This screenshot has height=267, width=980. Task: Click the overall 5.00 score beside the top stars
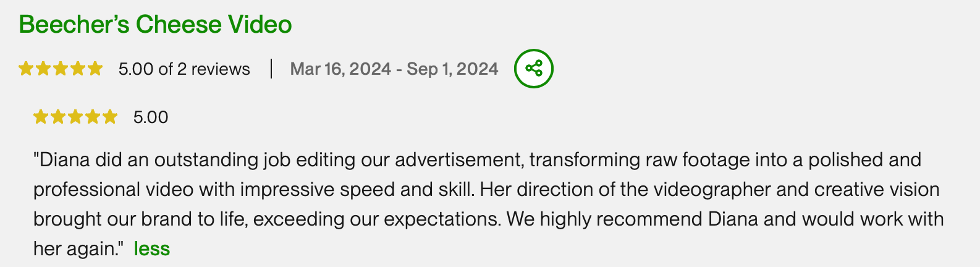pyautogui.click(x=135, y=69)
